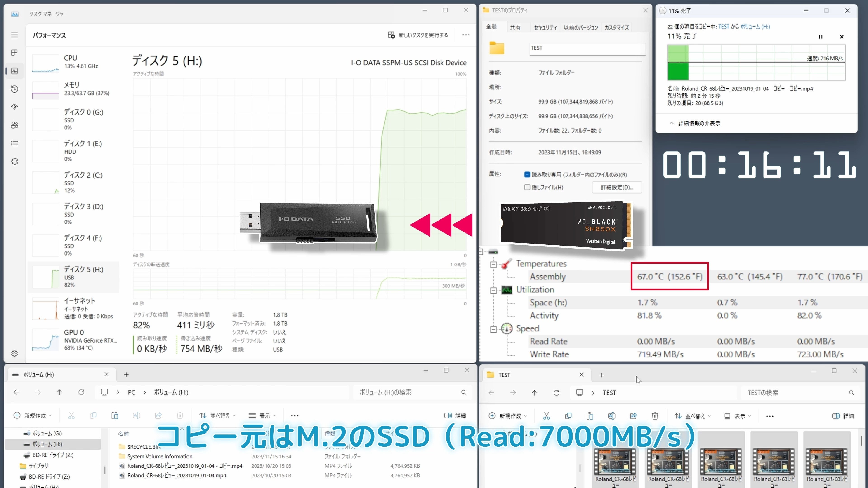Open Details list icon in Task Manager
Image resolution: width=868 pixels, height=488 pixels.
pyautogui.click(x=14, y=143)
